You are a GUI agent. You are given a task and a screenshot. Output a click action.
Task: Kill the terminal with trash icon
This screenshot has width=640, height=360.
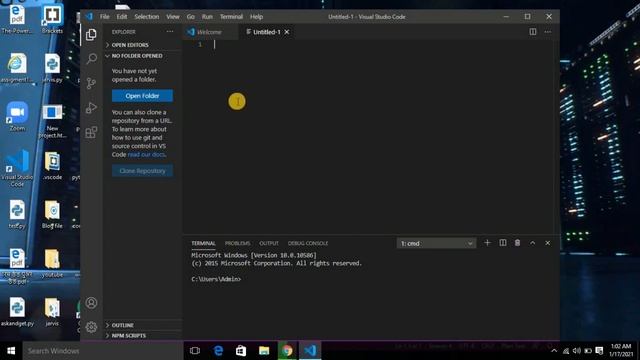pyautogui.click(x=517, y=243)
